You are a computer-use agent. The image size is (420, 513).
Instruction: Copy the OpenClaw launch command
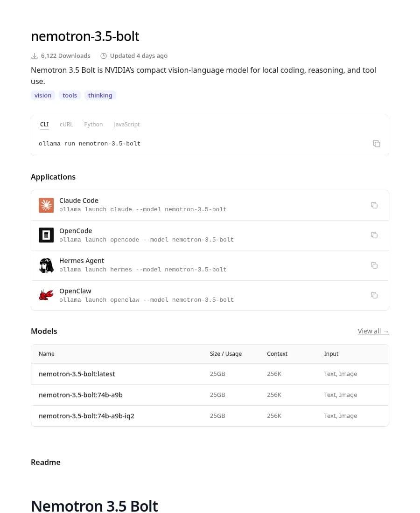[x=374, y=295]
